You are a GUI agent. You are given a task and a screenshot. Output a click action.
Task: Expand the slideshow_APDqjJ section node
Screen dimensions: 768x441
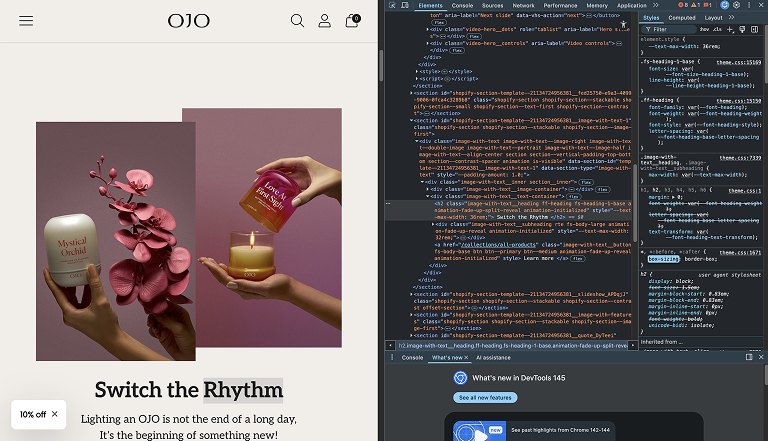click(411, 294)
